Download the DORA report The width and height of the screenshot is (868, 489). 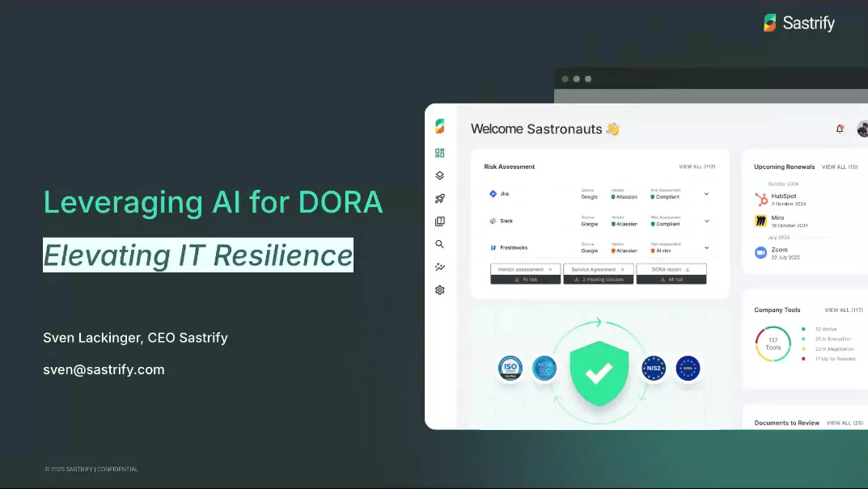pos(671,269)
